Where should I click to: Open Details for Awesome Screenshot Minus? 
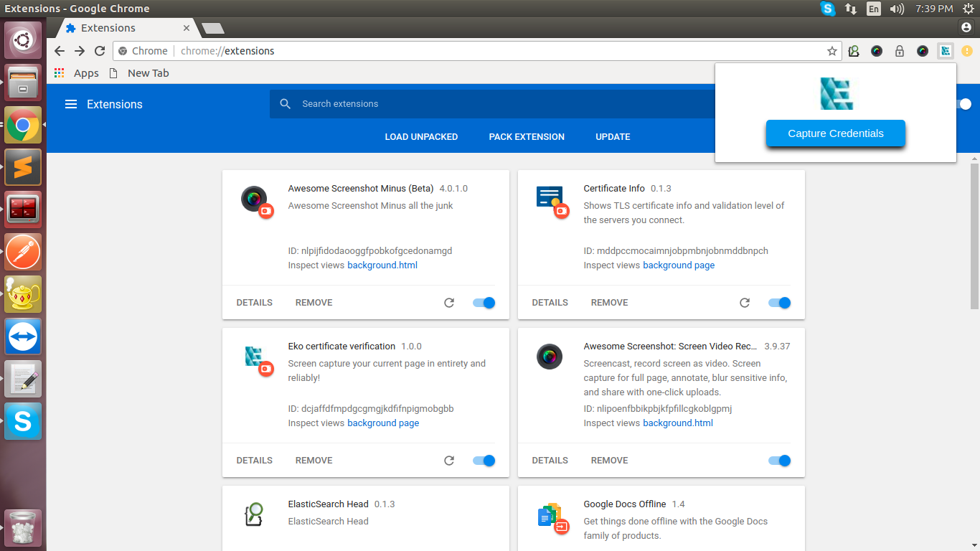tap(255, 303)
